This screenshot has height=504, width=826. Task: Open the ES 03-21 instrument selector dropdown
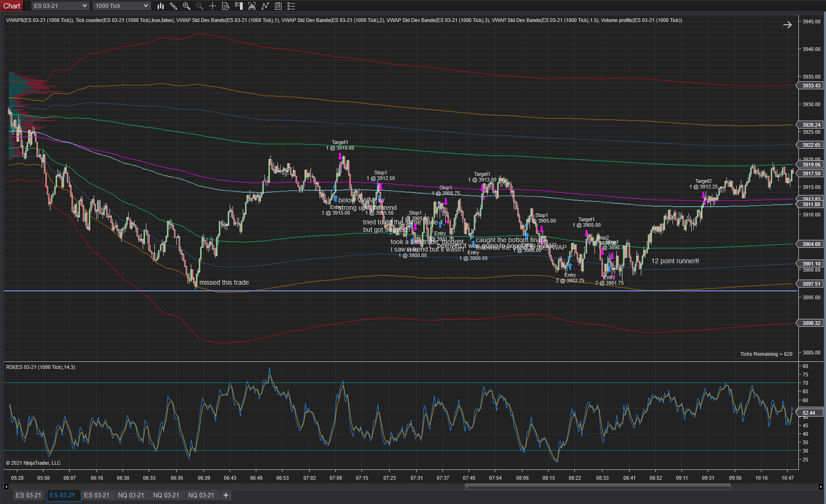[x=60, y=6]
